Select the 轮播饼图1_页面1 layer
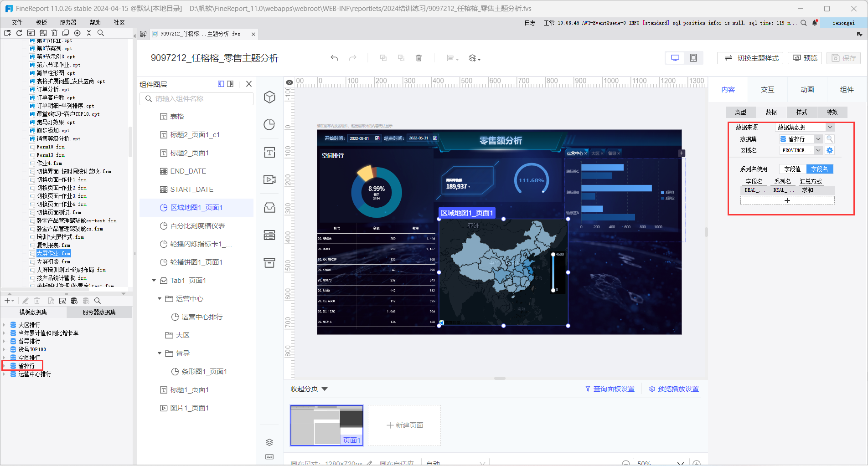The height and width of the screenshot is (466, 868). [x=196, y=262]
